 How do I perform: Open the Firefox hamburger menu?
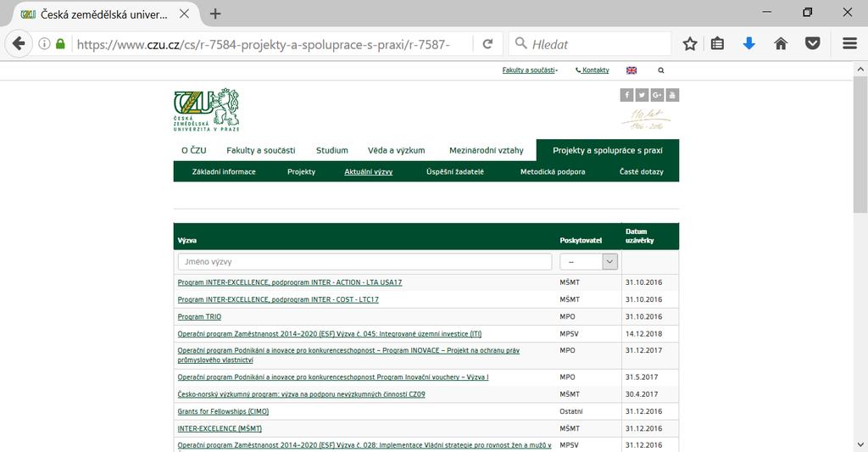point(849,44)
